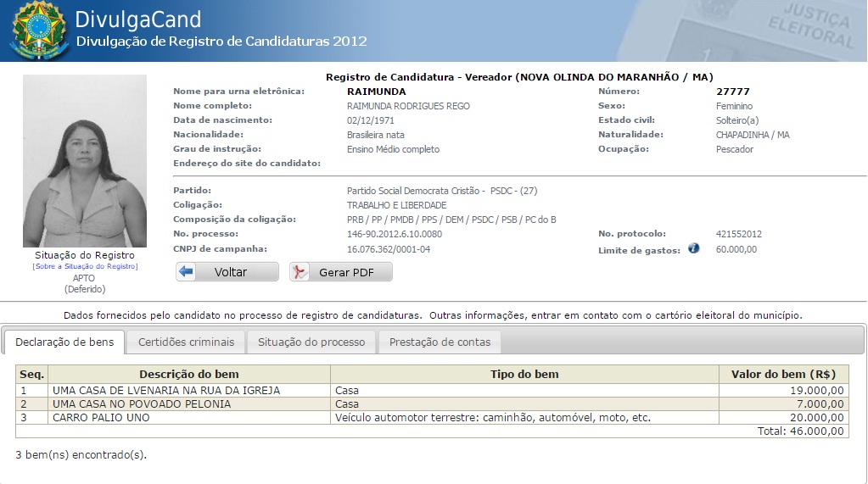View the Prestação de contas tab

440,342
